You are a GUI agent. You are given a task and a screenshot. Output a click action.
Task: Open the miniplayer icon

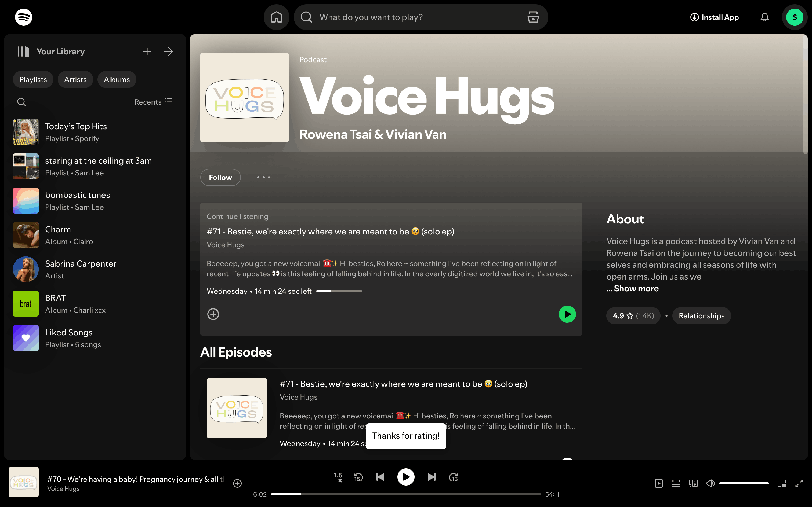pos(782,483)
